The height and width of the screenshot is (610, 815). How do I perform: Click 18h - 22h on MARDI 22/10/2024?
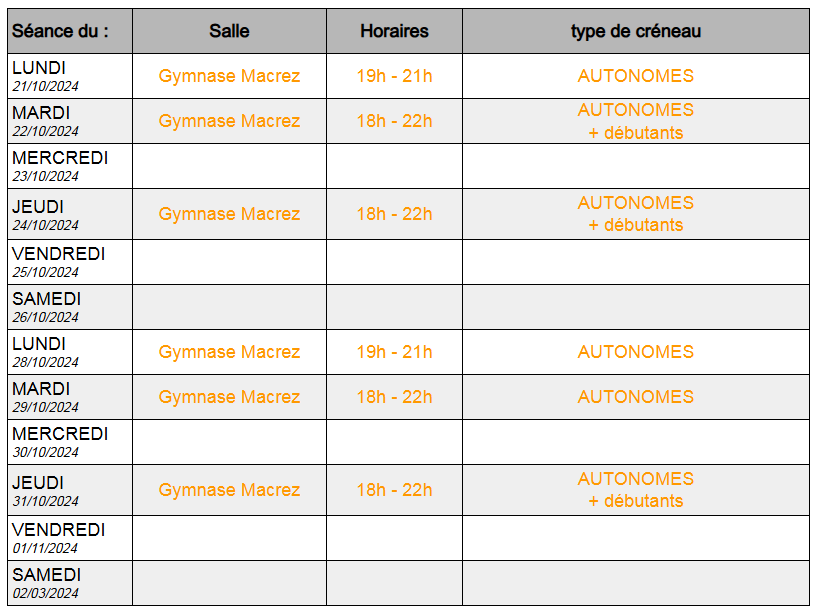tap(395, 121)
